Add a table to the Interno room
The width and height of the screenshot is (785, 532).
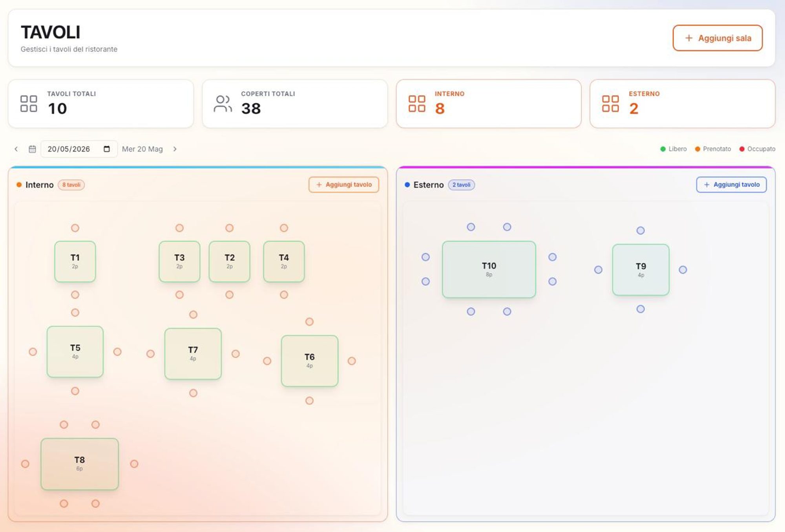point(344,185)
